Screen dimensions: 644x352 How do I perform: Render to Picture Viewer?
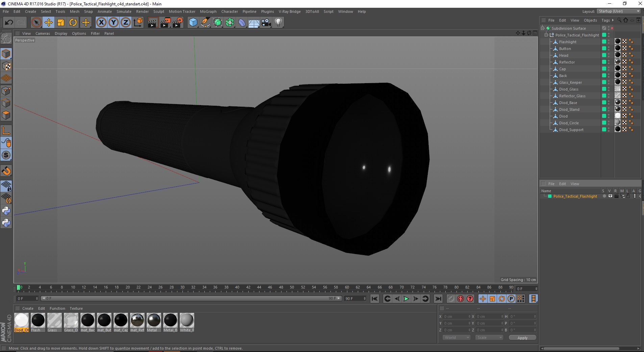coord(165,23)
